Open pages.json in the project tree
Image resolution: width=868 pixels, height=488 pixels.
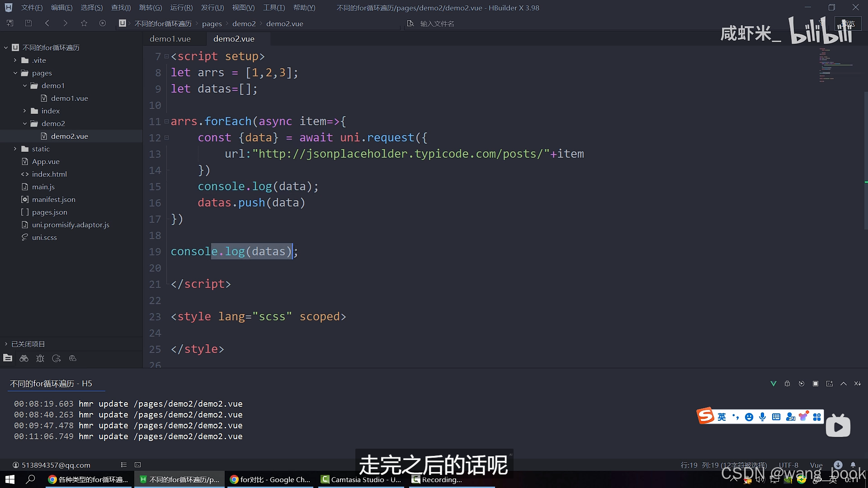click(49, 212)
